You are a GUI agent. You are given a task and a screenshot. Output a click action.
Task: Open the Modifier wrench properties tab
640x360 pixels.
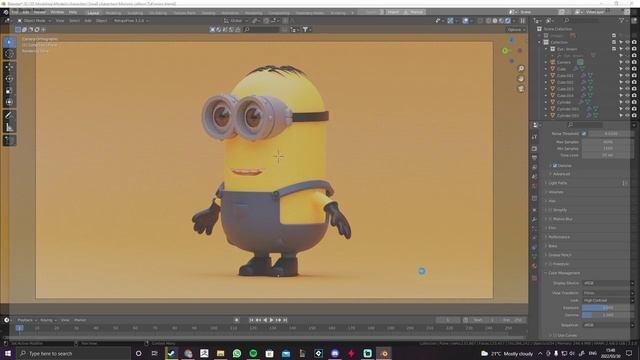tap(534, 219)
